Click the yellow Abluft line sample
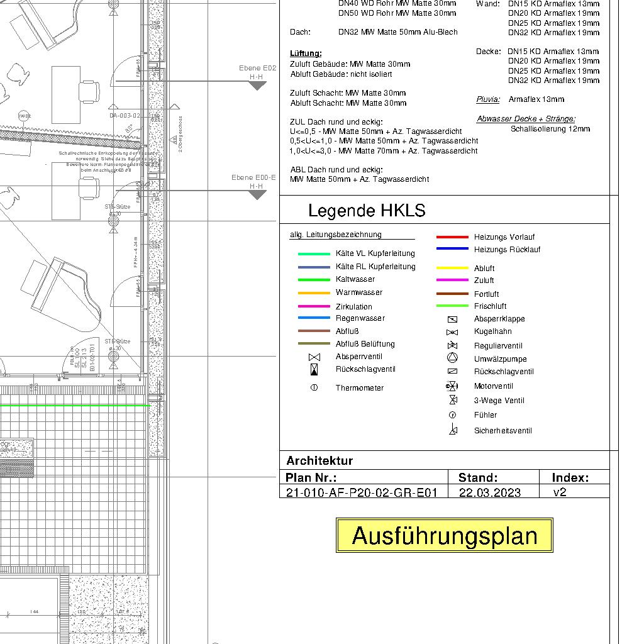Image resolution: width=644 pixels, height=644 pixels. [x=452, y=268]
